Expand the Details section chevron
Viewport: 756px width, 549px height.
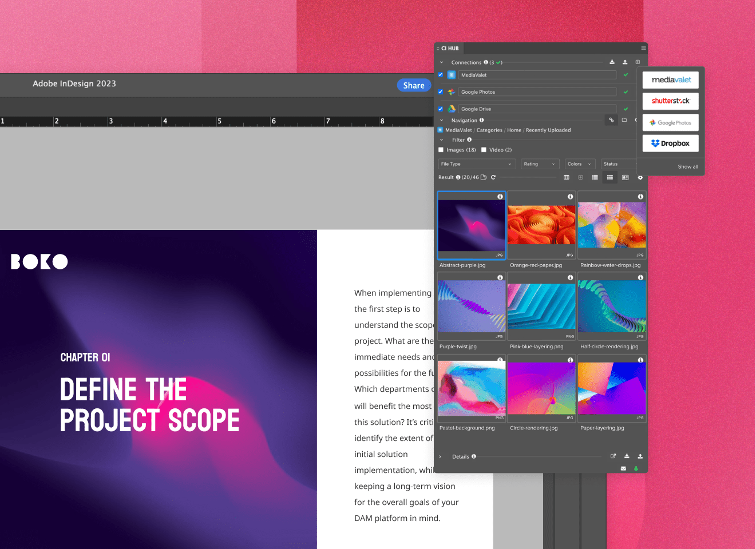pos(440,456)
